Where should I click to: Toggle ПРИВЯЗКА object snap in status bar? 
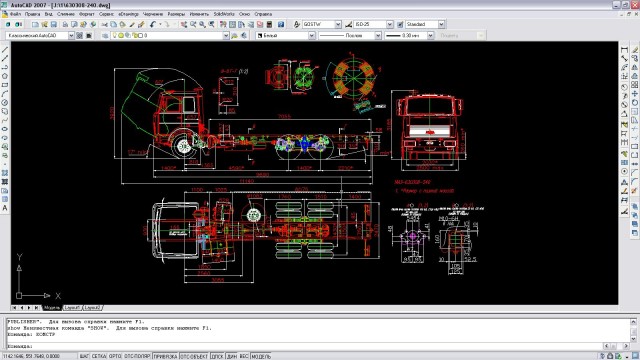click(165, 356)
